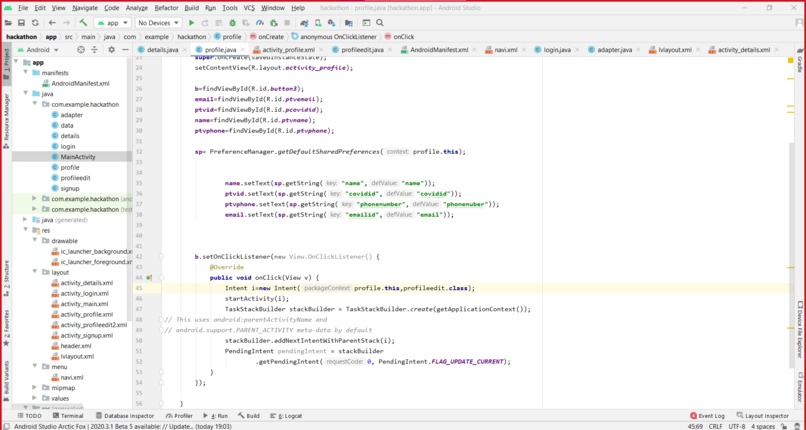
Task: Run the app with green play icon
Action: [191, 23]
